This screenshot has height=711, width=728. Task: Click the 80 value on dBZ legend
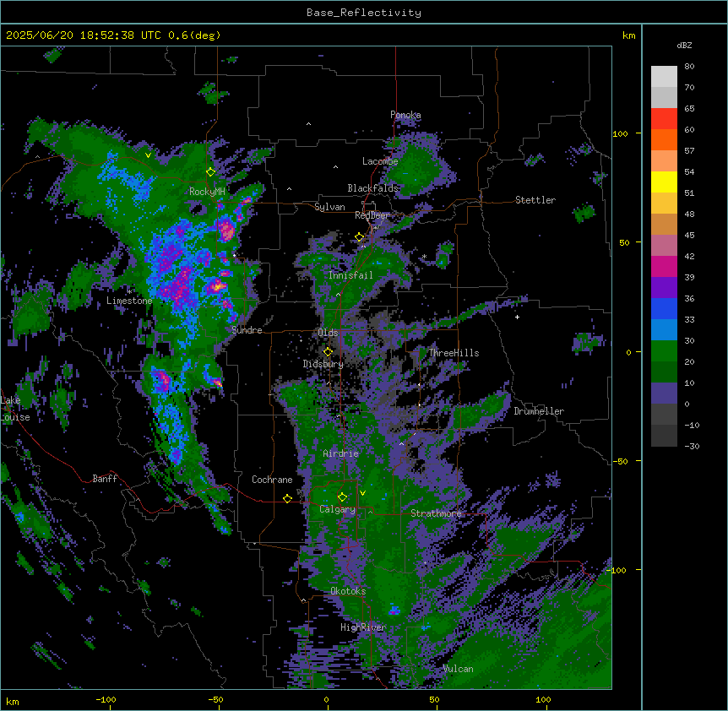pyautogui.click(x=689, y=67)
